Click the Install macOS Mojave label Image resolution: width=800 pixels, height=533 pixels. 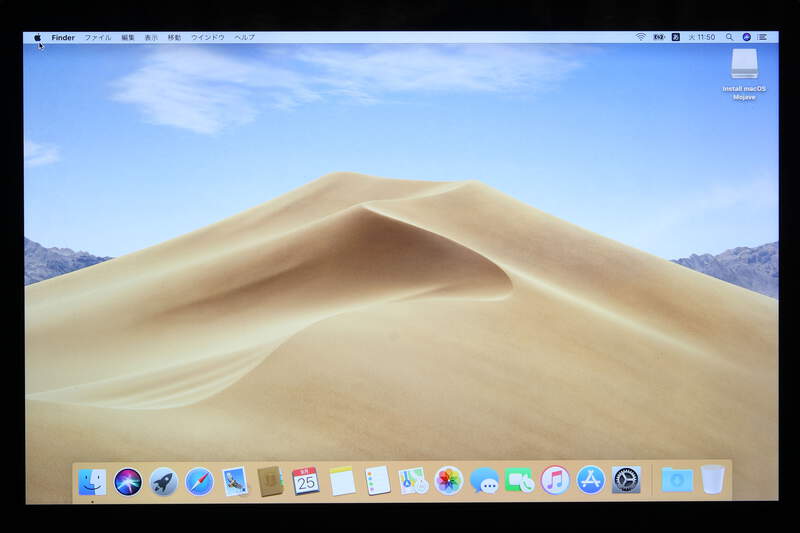(x=744, y=93)
